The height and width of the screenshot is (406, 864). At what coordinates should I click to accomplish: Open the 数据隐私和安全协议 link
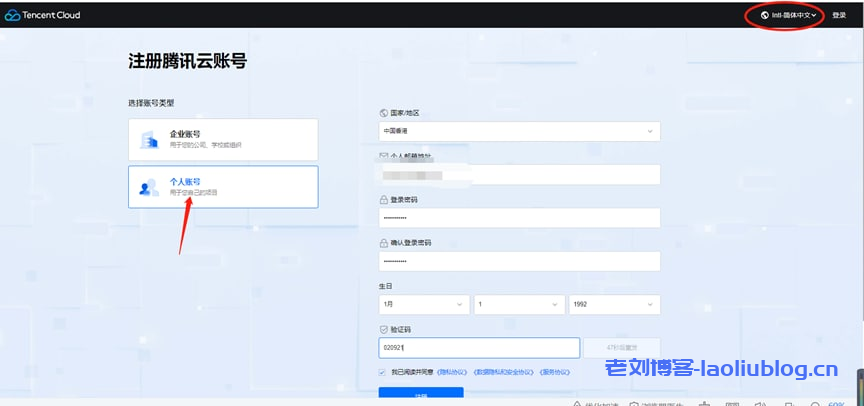click(x=504, y=372)
